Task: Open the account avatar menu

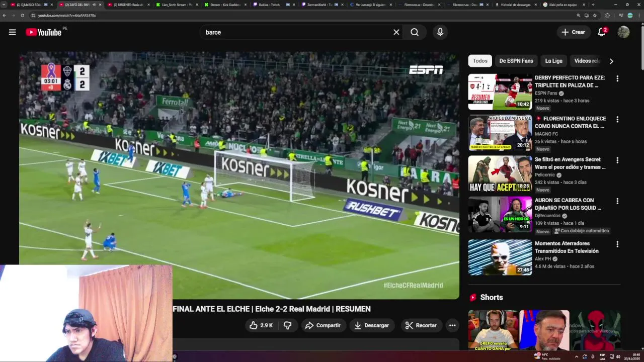Action: click(x=623, y=32)
